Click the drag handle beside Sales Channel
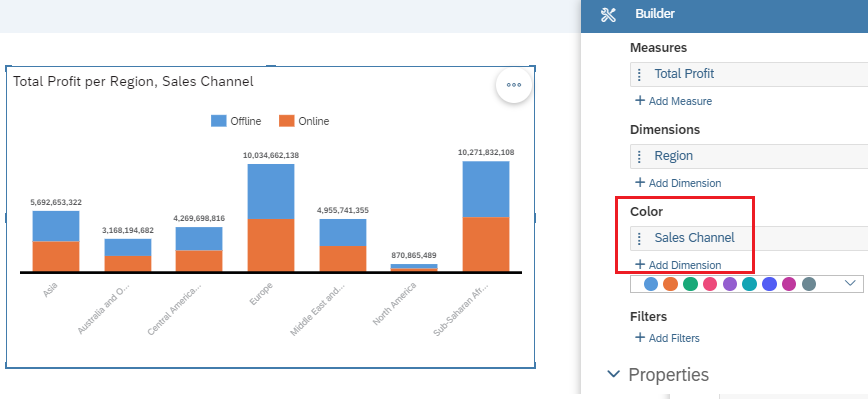 click(639, 238)
